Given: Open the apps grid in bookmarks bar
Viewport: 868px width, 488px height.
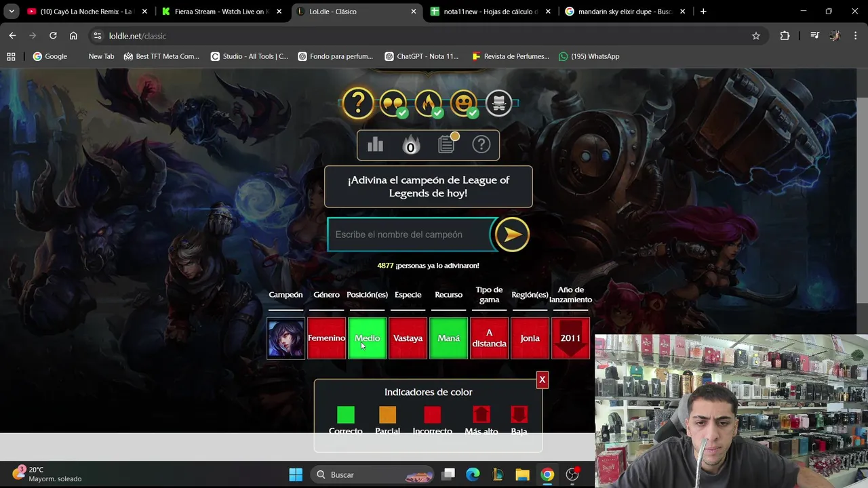Looking at the screenshot, I should pos(11,56).
